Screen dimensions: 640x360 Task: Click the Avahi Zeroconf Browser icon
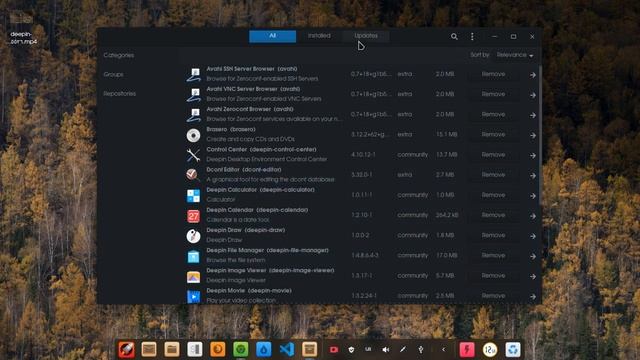point(193,115)
